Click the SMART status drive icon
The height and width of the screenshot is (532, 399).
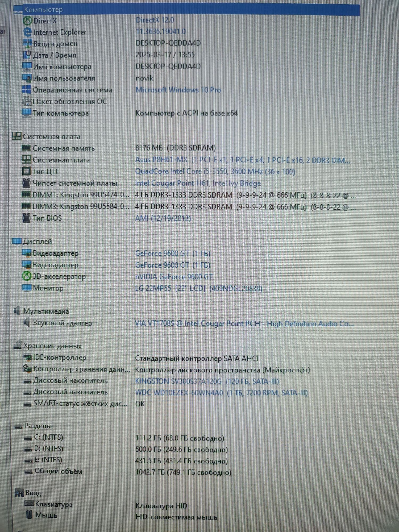pos(27,404)
